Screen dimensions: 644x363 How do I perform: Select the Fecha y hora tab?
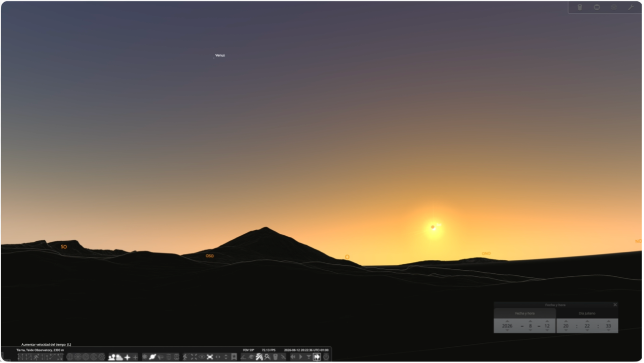point(524,313)
